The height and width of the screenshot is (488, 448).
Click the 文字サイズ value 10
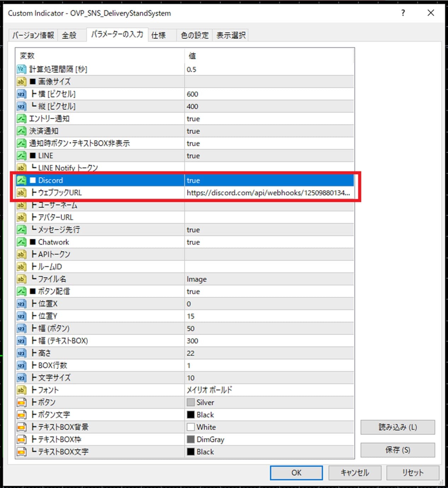click(190, 378)
